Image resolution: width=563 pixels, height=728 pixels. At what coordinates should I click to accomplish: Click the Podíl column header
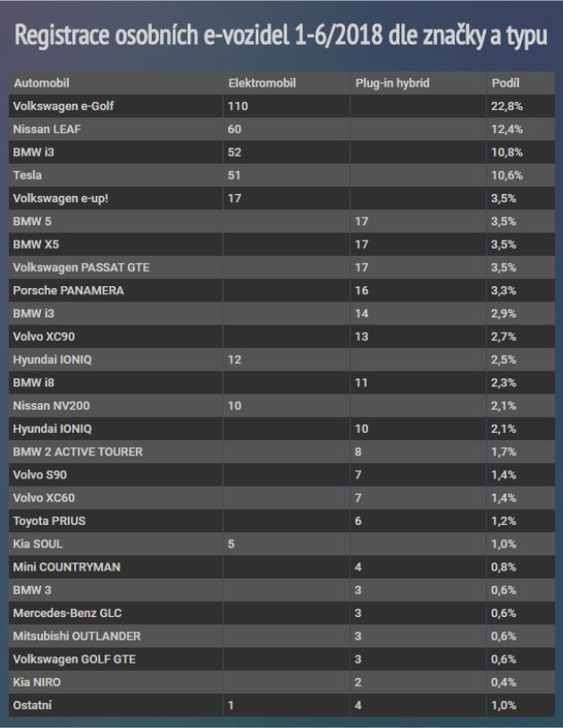[x=505, y=83]
